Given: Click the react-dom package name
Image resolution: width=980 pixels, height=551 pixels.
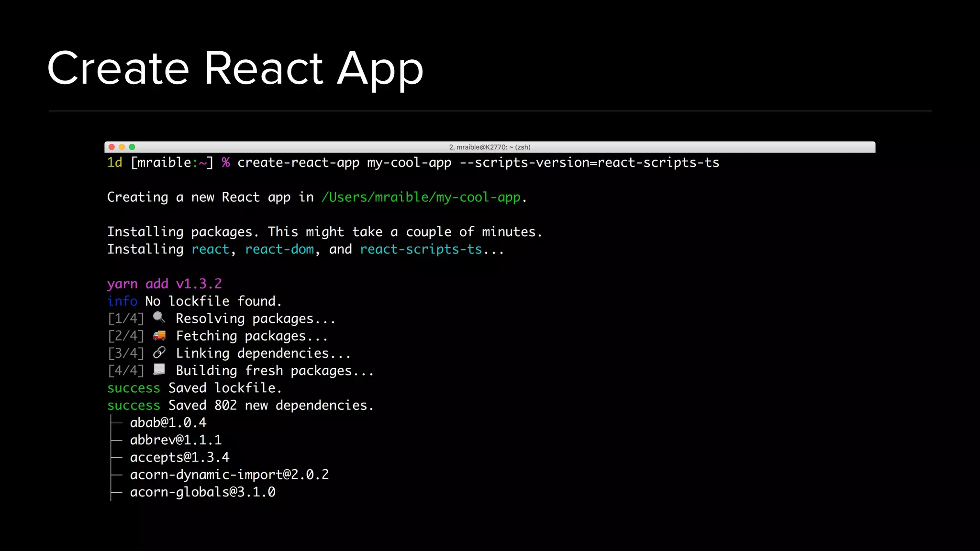Looking at the screenshot, I should point(279,249).
